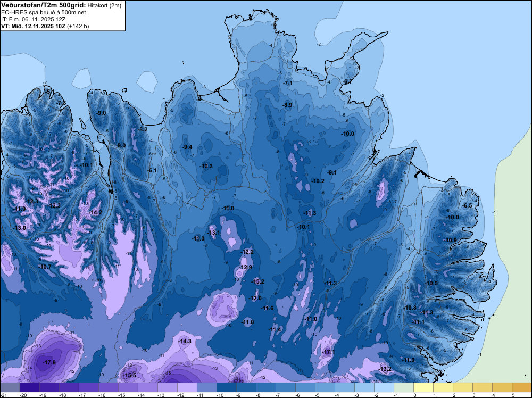Image resolution: width=532 pixels, height=398 pixels.
Task: Click the title 'Veðurstofan/T2m 500grid'
Action: (x=43, y=5)
